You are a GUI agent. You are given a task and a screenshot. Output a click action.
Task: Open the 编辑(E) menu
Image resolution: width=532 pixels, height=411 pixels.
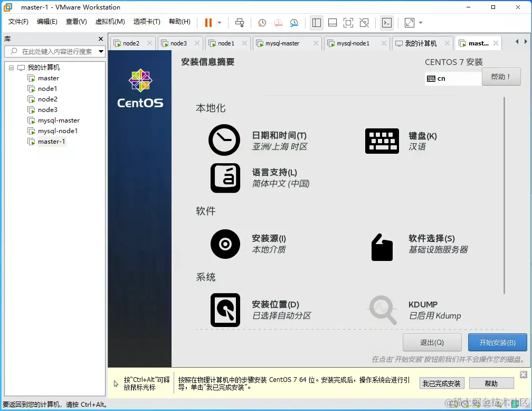click(x=47, y=22)
